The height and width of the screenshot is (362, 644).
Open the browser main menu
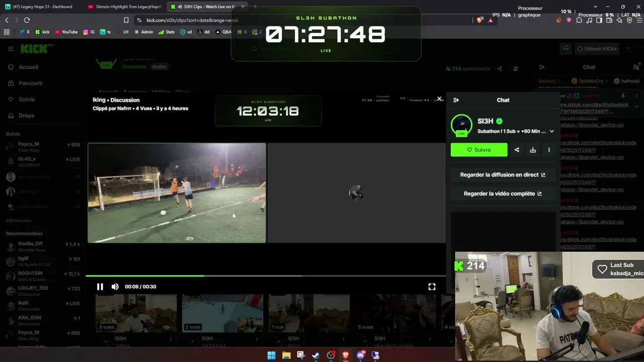[639, 20]
